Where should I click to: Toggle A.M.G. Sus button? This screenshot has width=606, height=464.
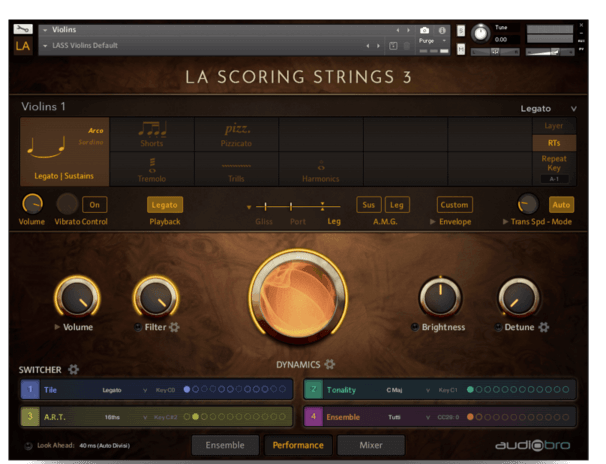[x=369, y=205]
